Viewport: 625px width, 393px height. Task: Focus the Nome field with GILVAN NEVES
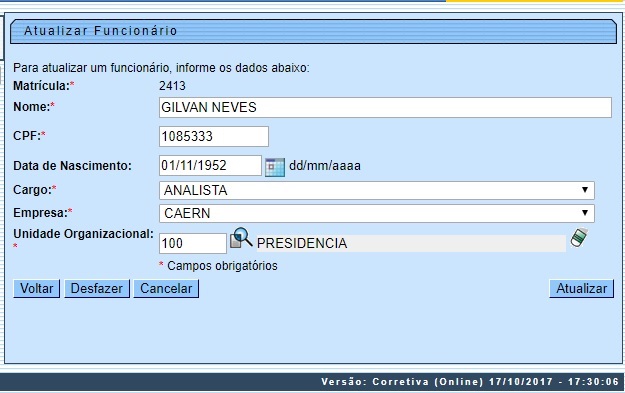pyautogui.click(x=385, y=108)
